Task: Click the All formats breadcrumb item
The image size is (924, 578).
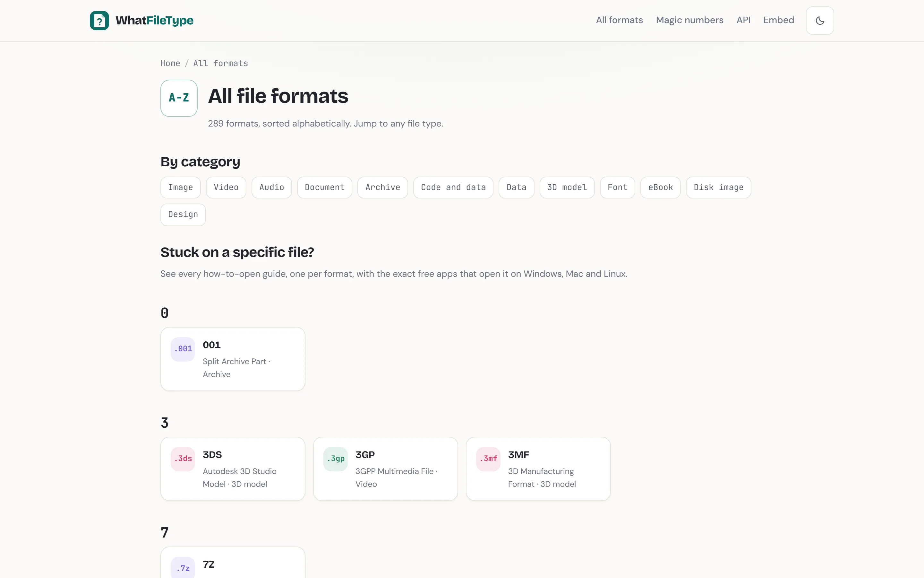Action: [x=221, y=64]
